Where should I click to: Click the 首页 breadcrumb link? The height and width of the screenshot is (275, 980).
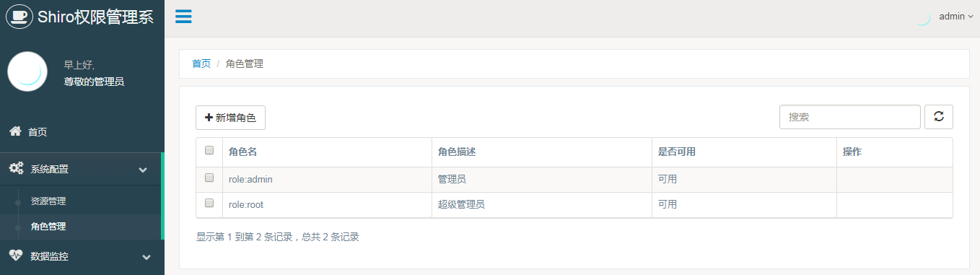click(x=201, y=64)
